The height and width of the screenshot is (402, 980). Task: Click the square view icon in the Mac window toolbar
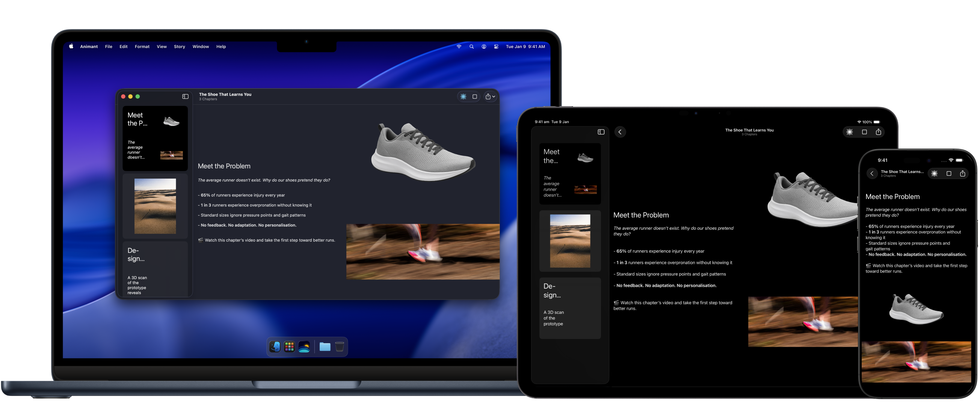(474, 96)
